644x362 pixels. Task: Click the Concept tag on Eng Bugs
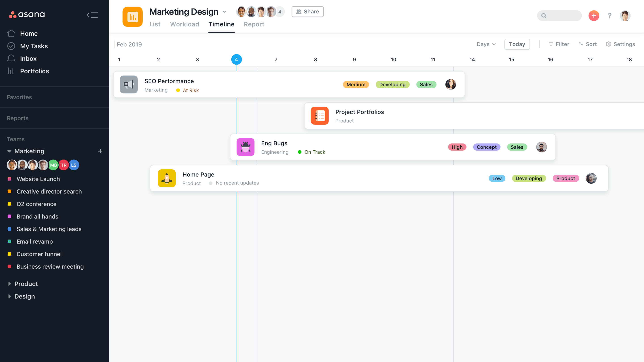pyautogui.click(x=487, y=147)
